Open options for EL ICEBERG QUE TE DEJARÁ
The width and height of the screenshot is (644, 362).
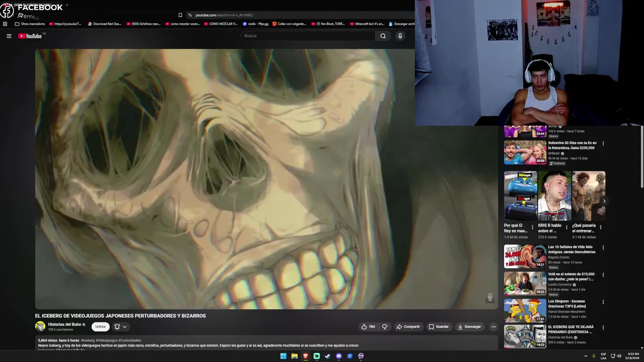[603, 328]
